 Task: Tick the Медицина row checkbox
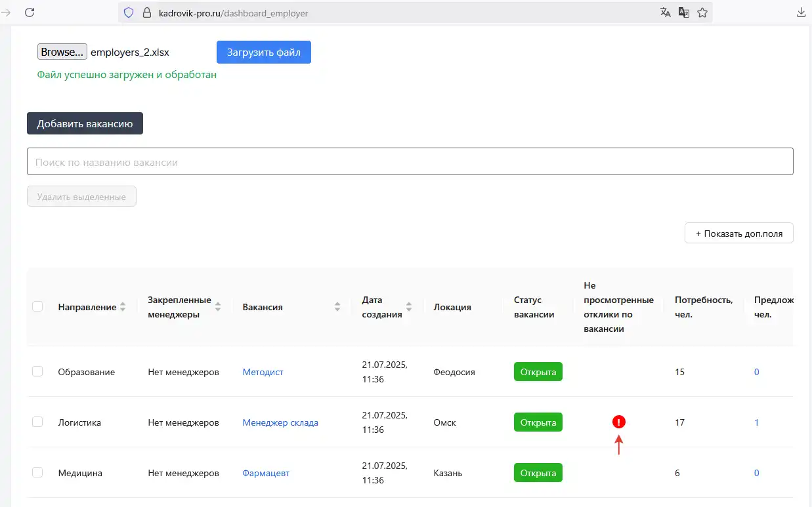(37, 472)
